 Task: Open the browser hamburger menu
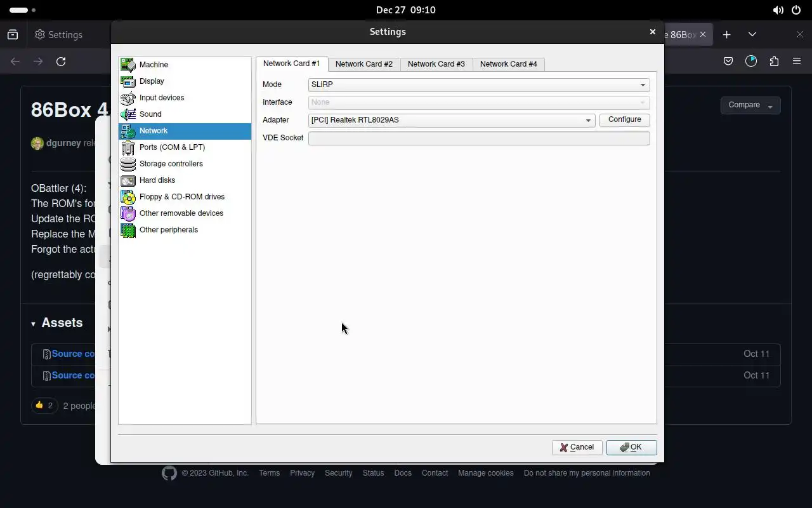pos(797,62)
